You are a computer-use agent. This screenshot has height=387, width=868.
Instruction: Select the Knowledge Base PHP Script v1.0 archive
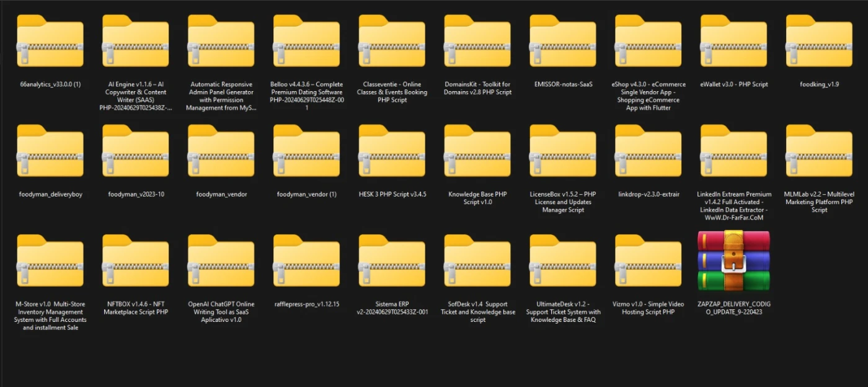(x=477, y=151)
